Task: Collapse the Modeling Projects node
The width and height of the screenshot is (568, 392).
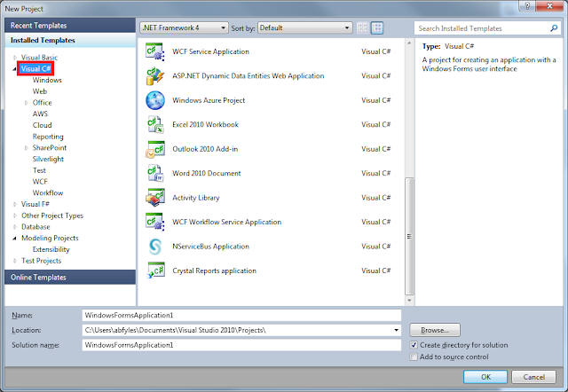Action: 15,239
